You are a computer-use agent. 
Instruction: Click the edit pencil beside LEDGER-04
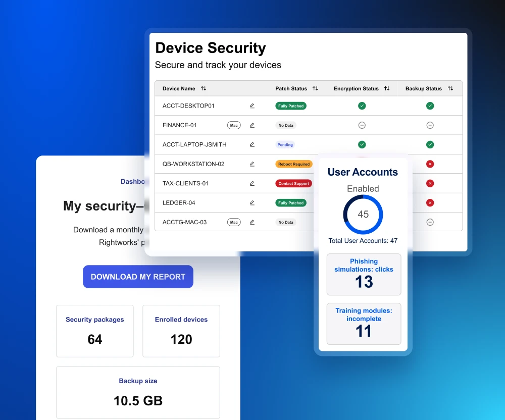[x=252, y=202]
